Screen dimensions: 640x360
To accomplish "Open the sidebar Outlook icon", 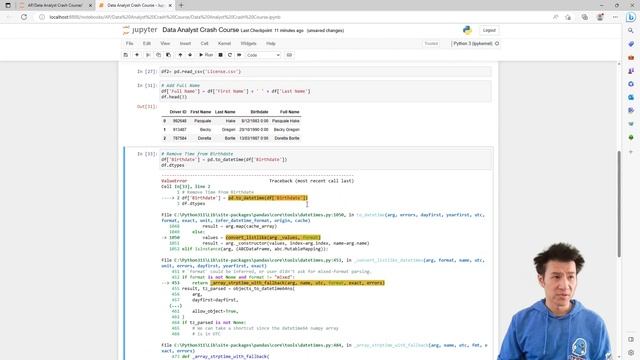I will (631, 98).
